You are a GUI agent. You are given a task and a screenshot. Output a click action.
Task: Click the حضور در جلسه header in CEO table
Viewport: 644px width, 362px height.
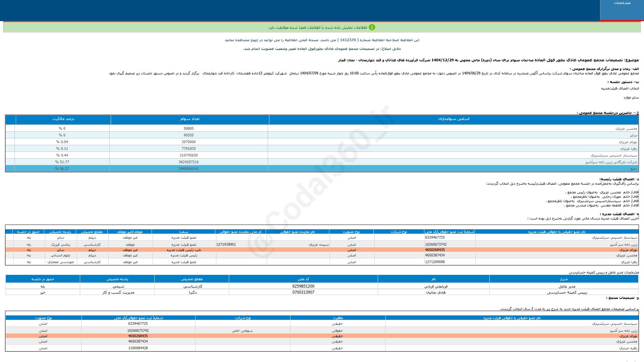(43, 279)
